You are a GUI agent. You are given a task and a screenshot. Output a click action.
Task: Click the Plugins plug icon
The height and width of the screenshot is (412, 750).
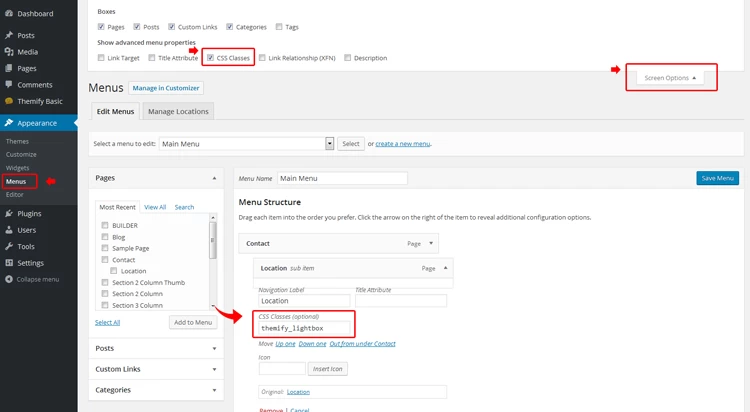(x=9, y=213)
